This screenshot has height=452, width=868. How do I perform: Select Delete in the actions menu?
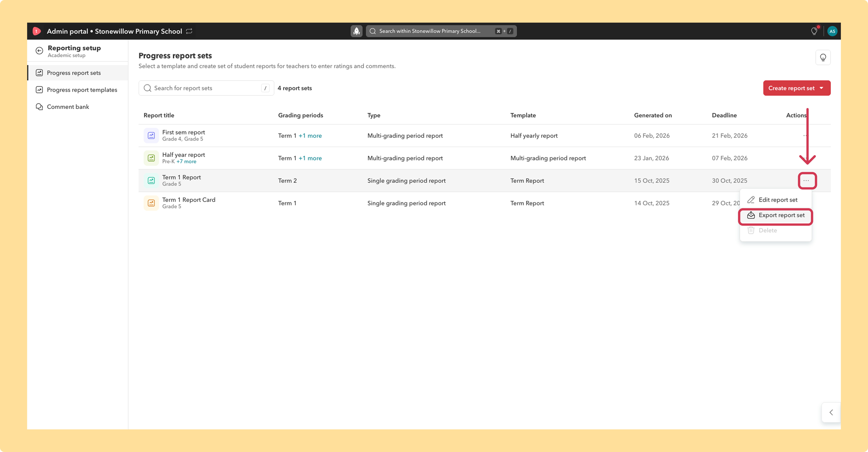[775, 230]
